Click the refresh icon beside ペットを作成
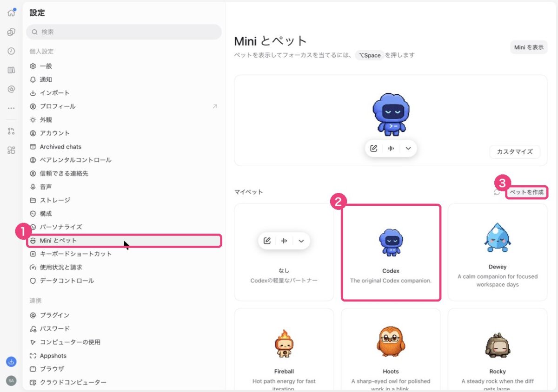The width and height of the screenshot is (558, 392). [x=498, y=192]
